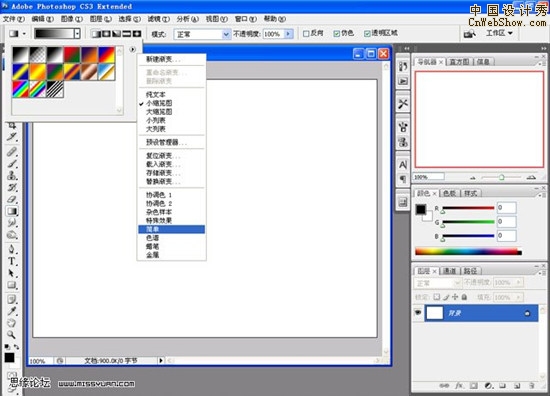Select the Linear gradient style icon
The width and height of the screenshot is (550, 396).
click(x=95, y=34)
